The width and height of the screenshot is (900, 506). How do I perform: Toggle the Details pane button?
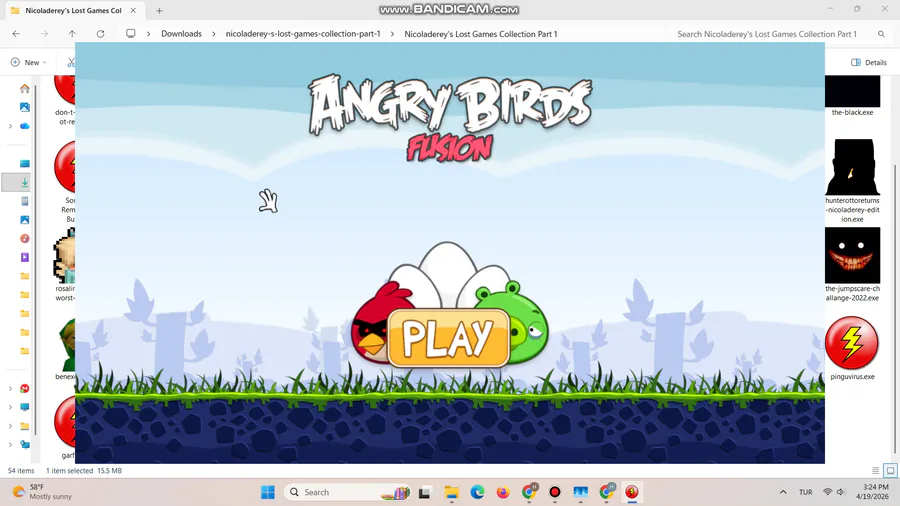869,62
